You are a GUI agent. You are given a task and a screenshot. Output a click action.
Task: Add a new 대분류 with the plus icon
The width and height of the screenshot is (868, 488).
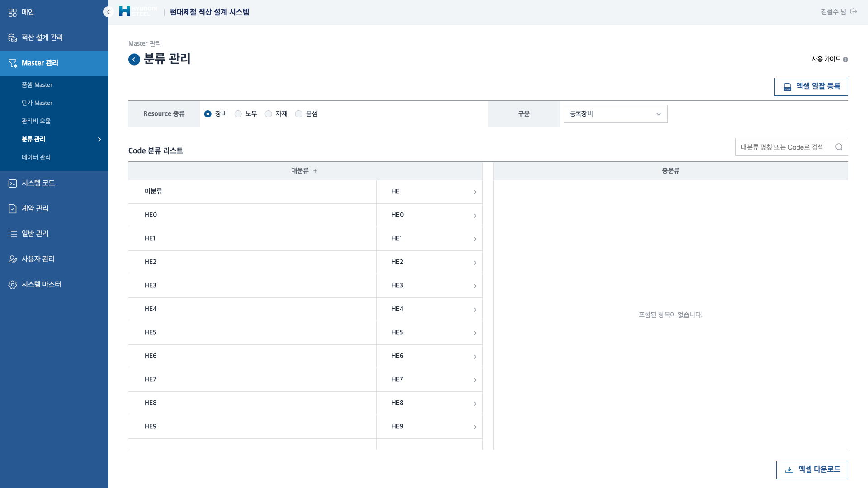point(315,171)
